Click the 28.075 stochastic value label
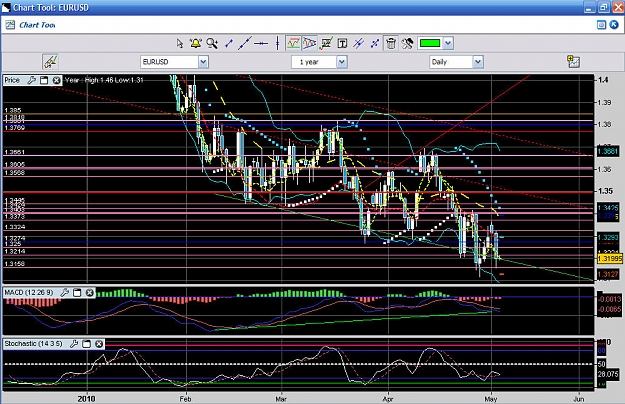This screenshot has height=404, width=625. [x=608, y=375]
